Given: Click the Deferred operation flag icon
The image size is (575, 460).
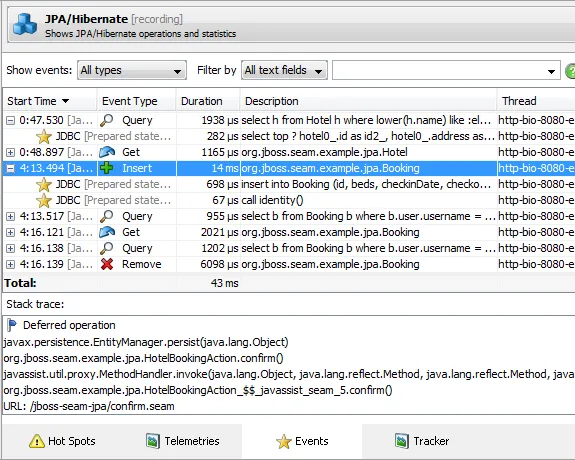Looking at the screenshot, I should [x=12, y=325].
